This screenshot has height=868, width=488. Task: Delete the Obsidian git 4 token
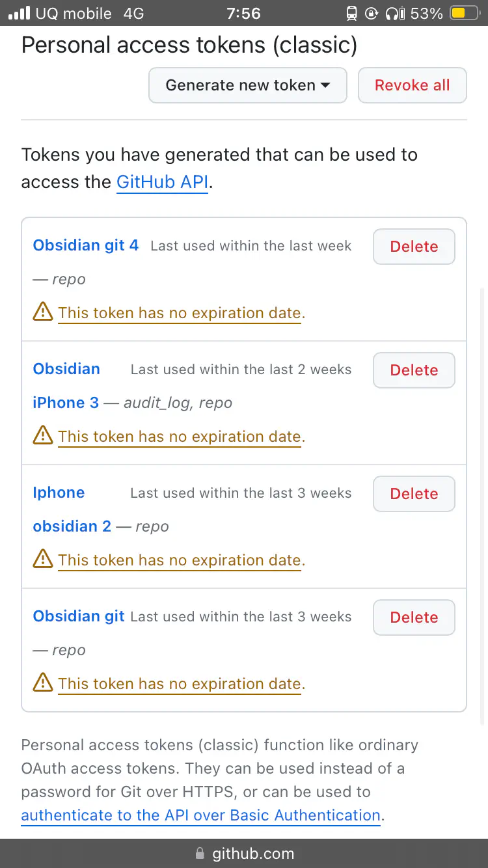pyautogui.click(x=414, y=247)
